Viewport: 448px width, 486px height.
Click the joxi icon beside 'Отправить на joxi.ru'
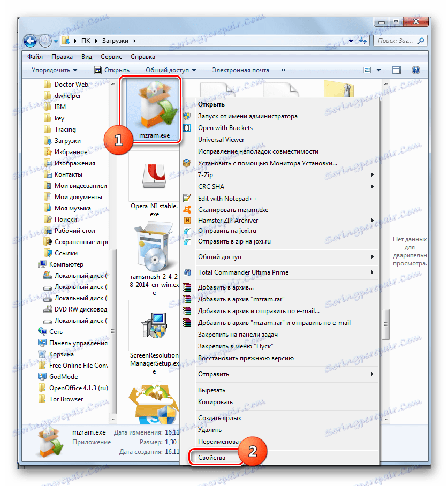click(x=187, y=231)
